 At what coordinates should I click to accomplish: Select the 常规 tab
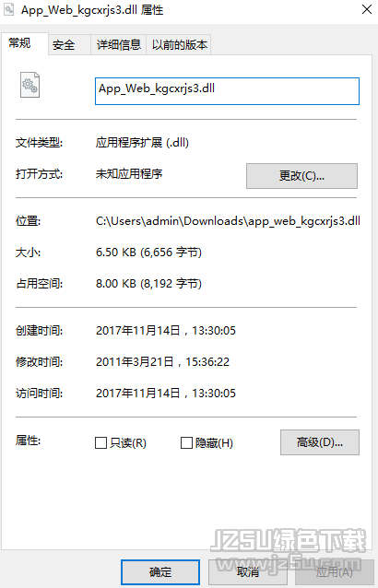pyautogui.click(x=25, y=44)
